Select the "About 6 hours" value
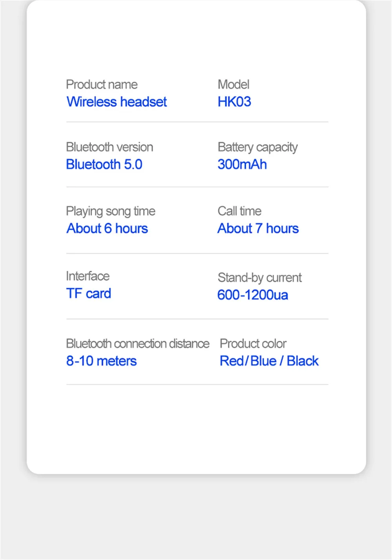Viewport: 392px width, 560px height. click(107, 229)
